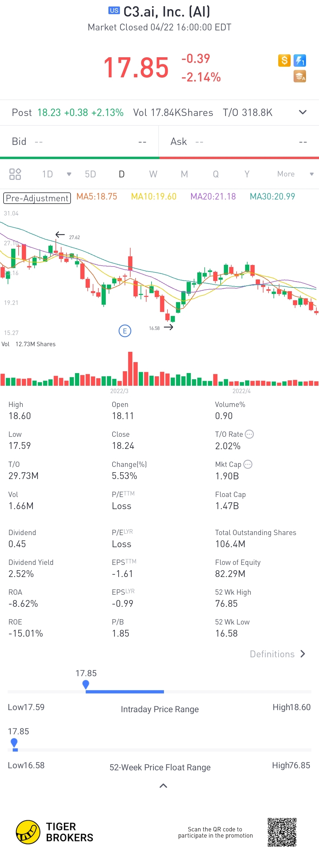Tap the QR code image
This screenshot has width=319, height=868.
point(282,832)
